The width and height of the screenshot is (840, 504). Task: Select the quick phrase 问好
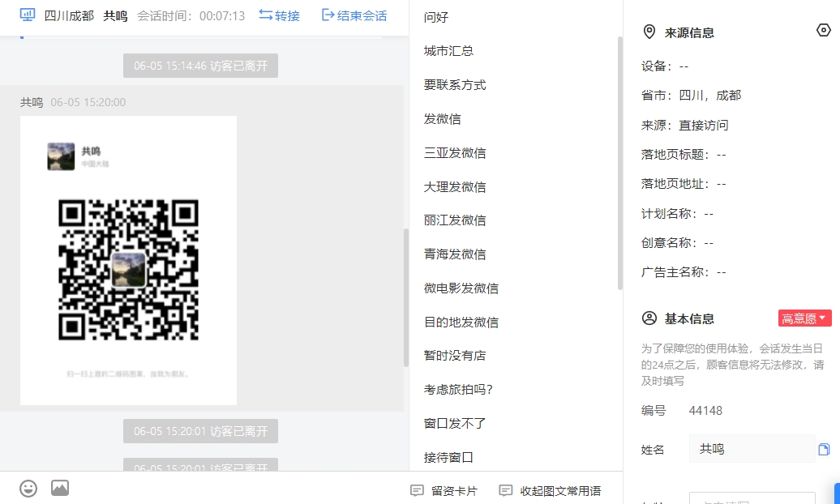[x=436, y=17]
